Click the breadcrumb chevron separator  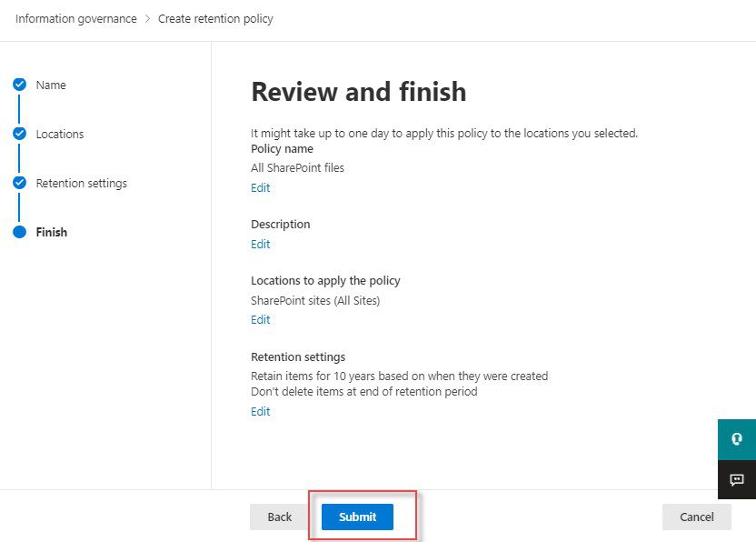[x=147, y=19]
